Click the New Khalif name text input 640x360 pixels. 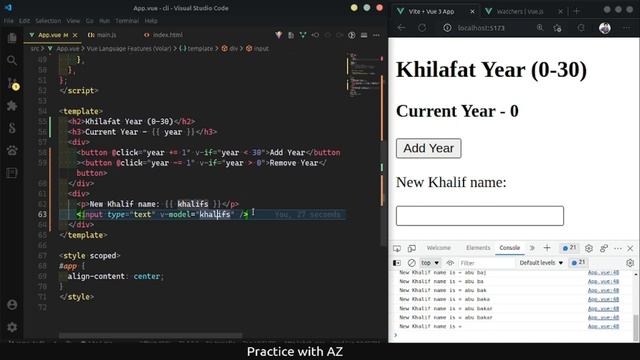pos(480,216)
